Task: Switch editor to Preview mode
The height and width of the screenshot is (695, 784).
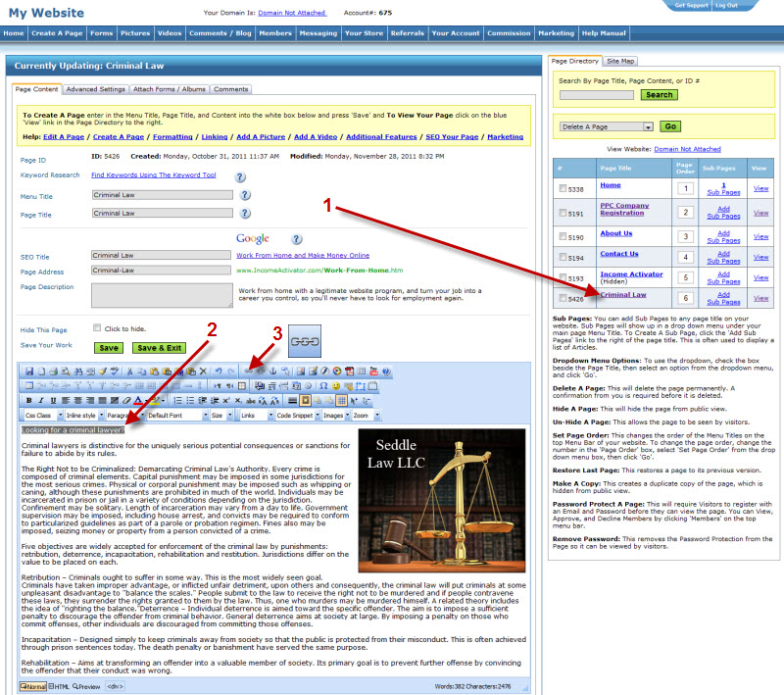Action: coord(86,686)
